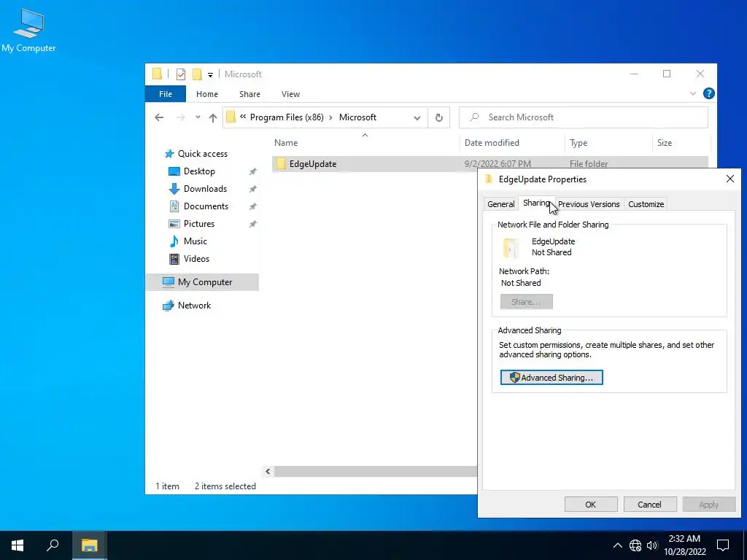The height and width of the screenshot is (560, 747).
Task: Open the notification center icon
Action: click(723, 545)
